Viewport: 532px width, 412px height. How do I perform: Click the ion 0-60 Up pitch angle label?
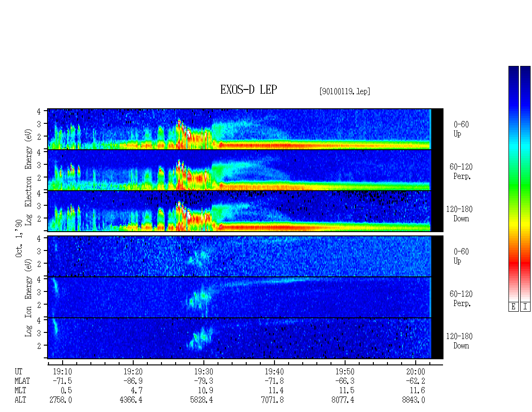[461, 256]
